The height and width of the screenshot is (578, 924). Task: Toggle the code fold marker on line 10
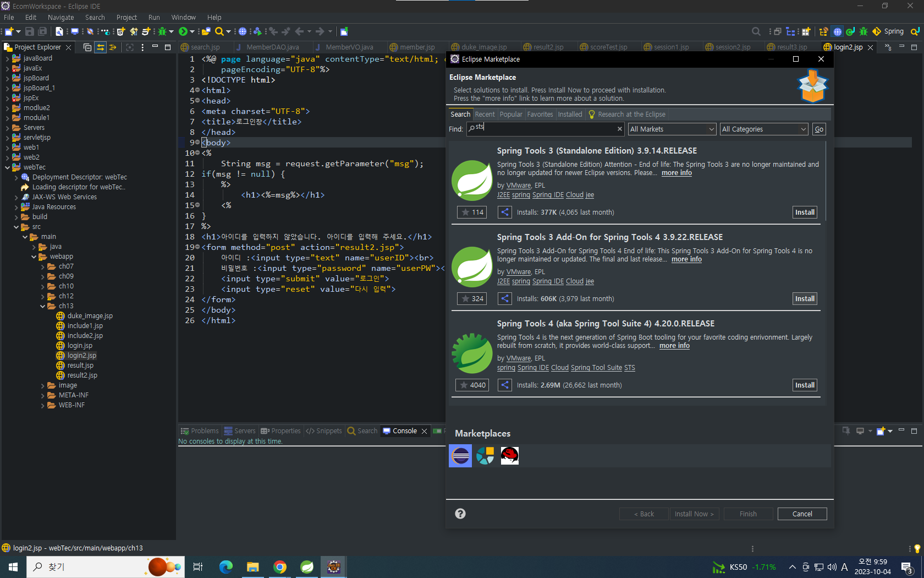[197, 153]
